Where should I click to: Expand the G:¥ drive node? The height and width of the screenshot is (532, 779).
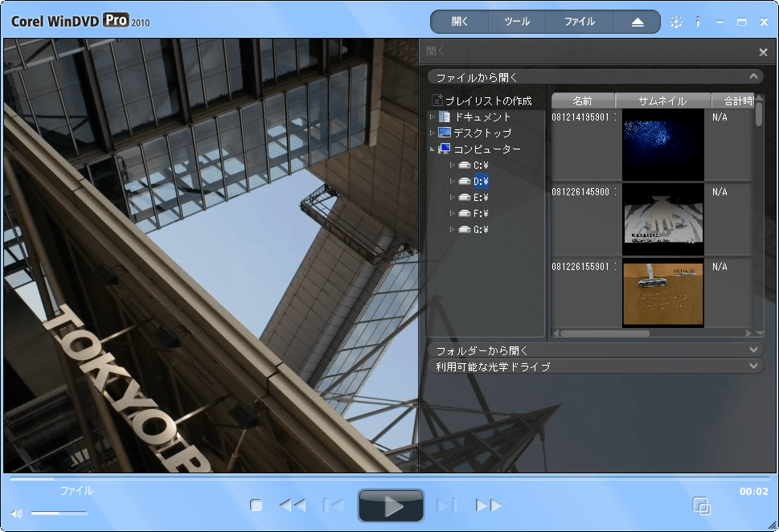pos(452,229)
